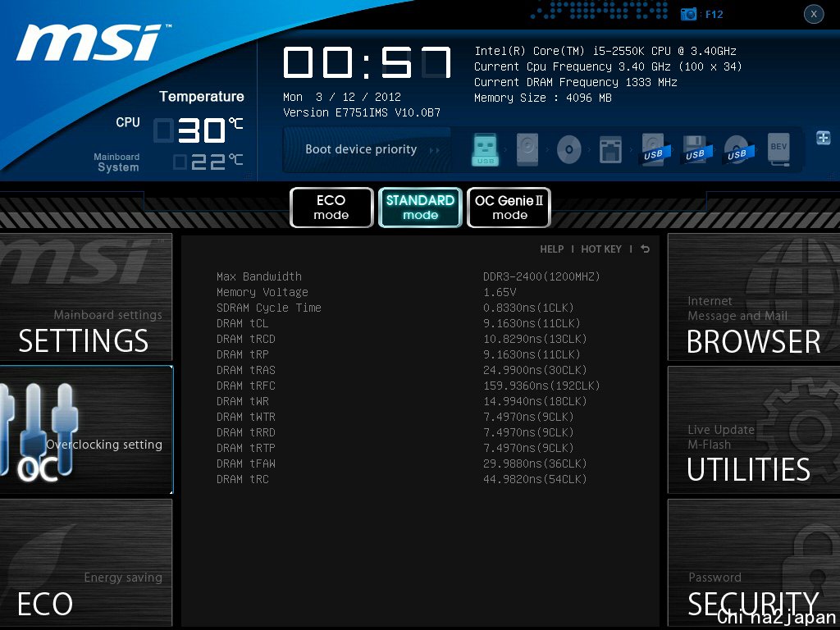Select the USB hard disk boot device icon
840x630 pixels.
pyautogui.click(x=653, y=149)
